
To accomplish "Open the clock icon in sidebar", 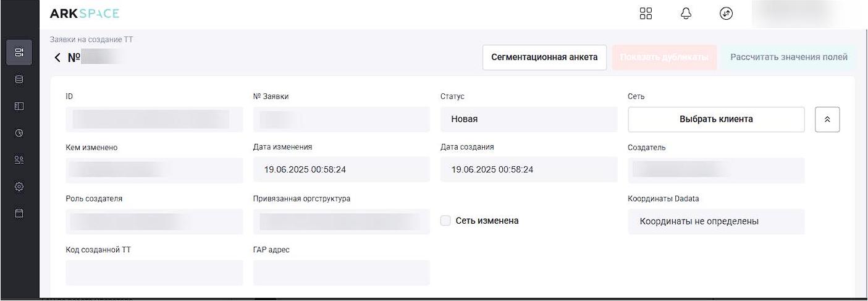I will point(19,134).
